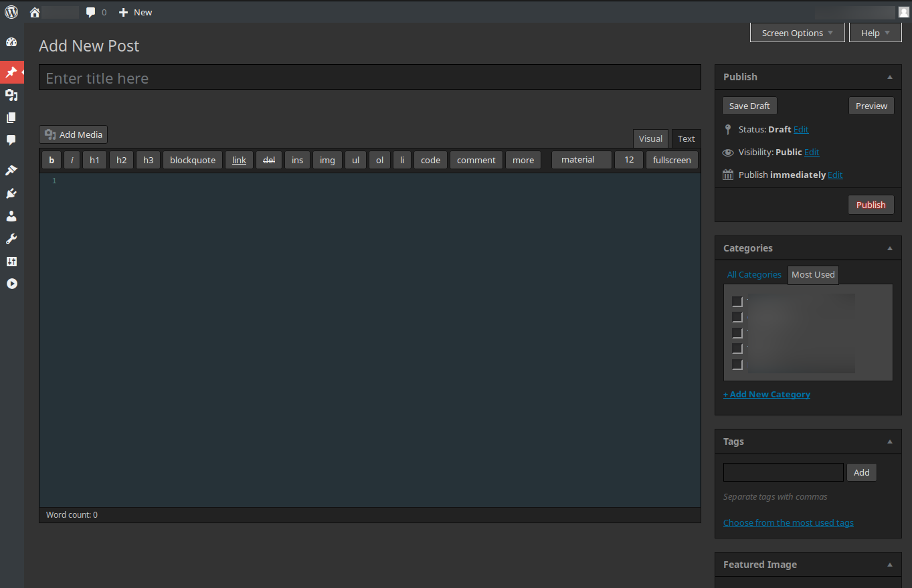This screenshot has height=588, width=912.
Task: Open Comments via the speech bubble sidebar icon
Action: (x=11, y=140)
